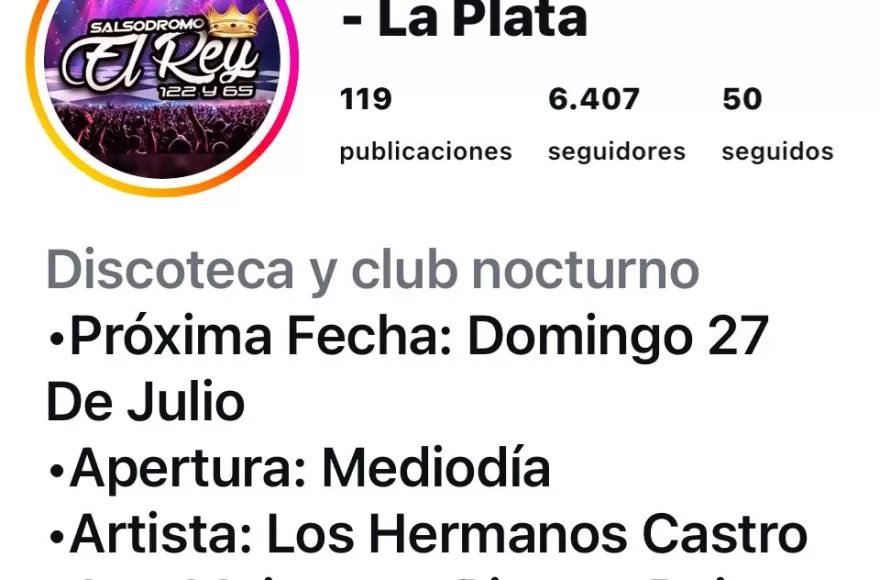Select the 'Discoteca y club nocturno' category

(x=373, y=271)
